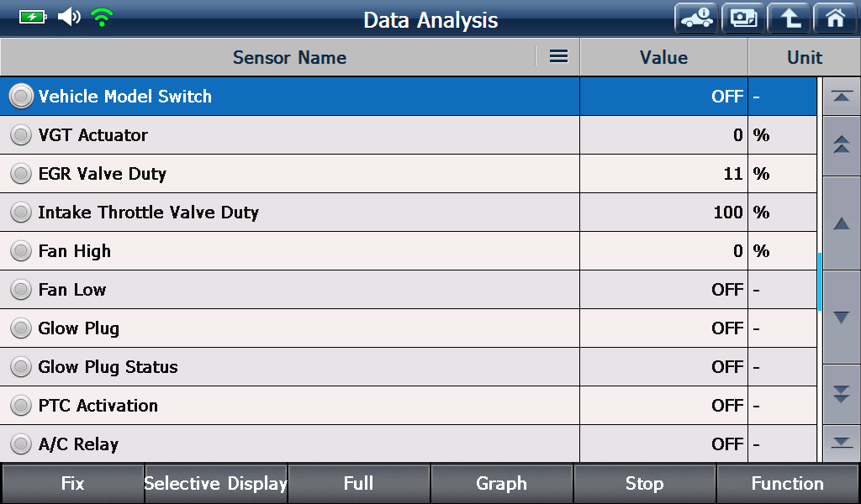Open the Function menu
Viewport: 861px width, 504px height.
(x=787, y=483)
